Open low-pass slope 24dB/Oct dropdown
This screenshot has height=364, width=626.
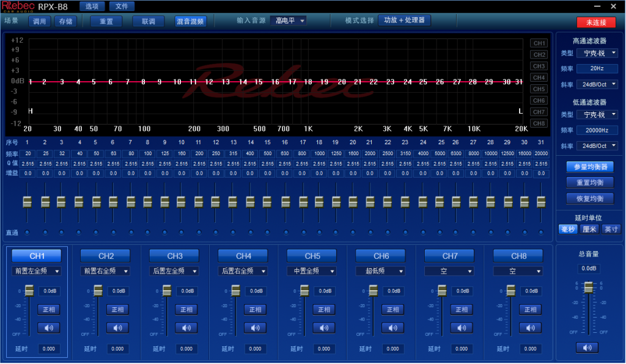(597, 146)
